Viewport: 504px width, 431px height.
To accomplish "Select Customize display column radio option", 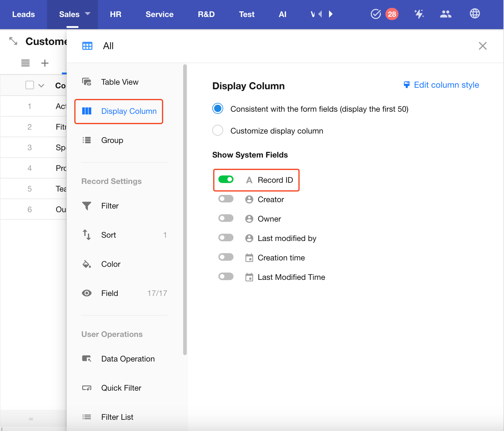I will [x=218, y=131].
